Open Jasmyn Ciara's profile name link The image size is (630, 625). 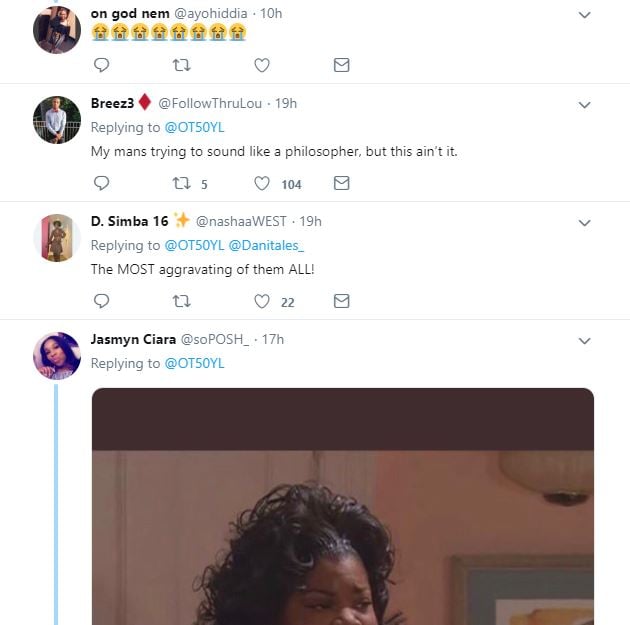coord(133,339)
